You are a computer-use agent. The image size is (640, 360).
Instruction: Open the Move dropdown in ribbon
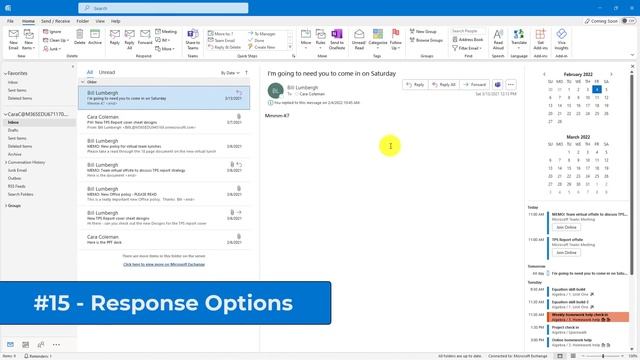[306, 39]
